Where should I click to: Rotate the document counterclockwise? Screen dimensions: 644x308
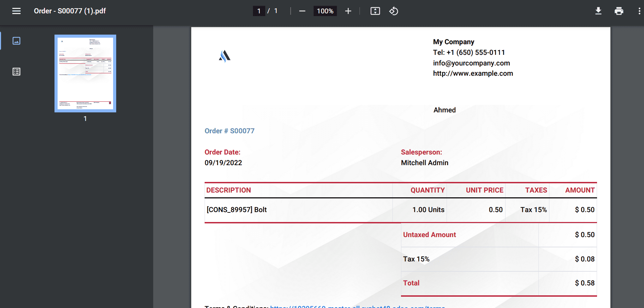point(393,11)
